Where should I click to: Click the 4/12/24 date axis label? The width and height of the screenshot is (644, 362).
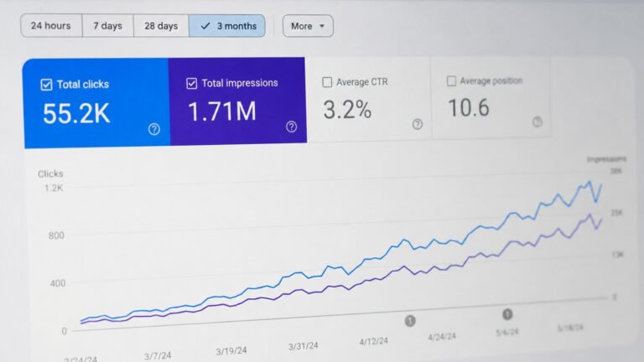(373, 341)
